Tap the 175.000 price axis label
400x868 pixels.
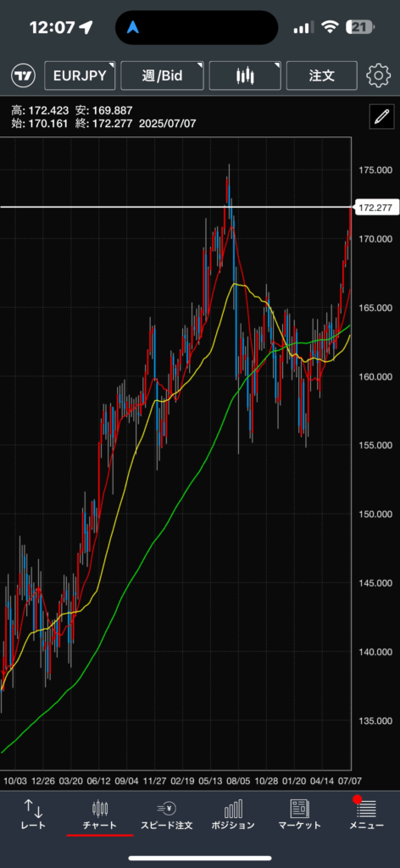(x=374, y=170)
